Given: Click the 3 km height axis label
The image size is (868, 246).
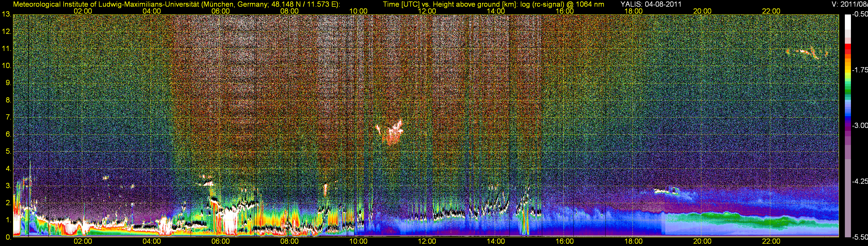Looking at the screenshot, I should [8, 186].
